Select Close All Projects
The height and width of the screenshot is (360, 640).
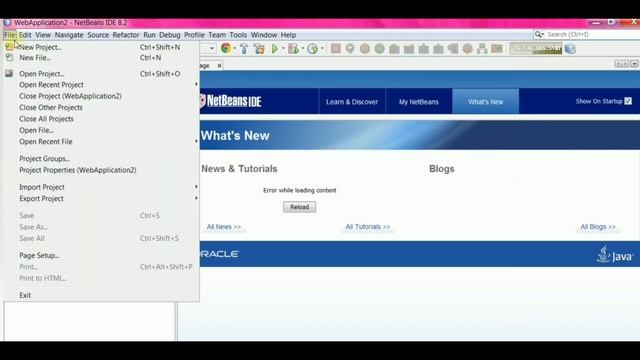click(101, 119)
